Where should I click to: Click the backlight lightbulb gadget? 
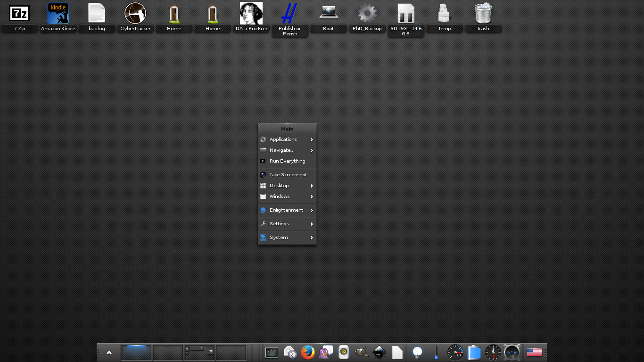click(x=417, y=352)
